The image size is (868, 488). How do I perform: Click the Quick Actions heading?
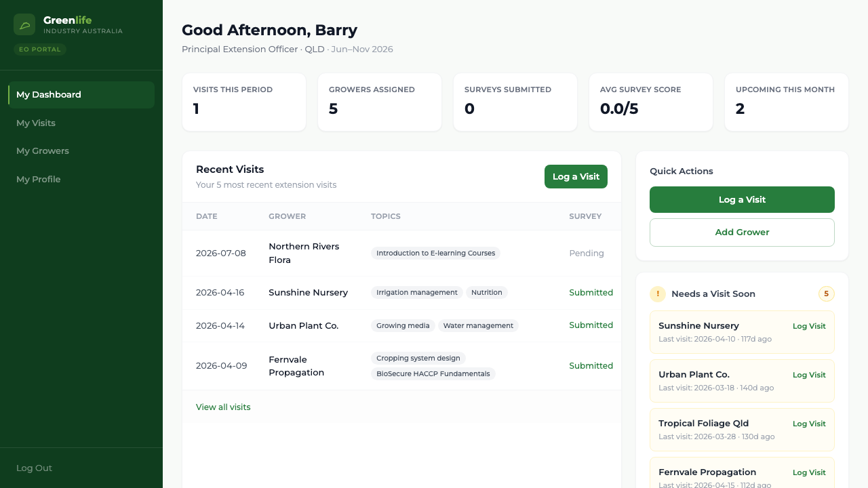[x=682, y=171]
